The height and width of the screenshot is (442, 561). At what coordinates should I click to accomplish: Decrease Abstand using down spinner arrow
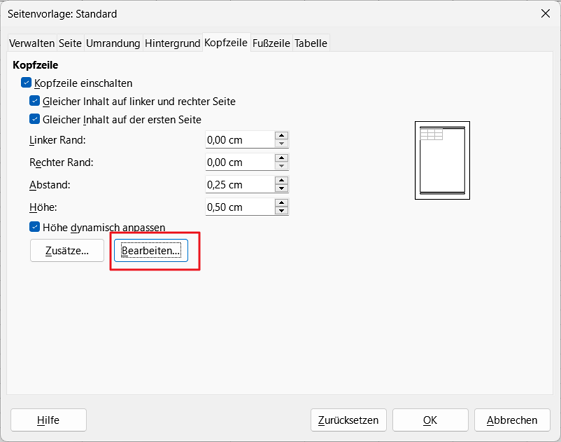(282, 188)
